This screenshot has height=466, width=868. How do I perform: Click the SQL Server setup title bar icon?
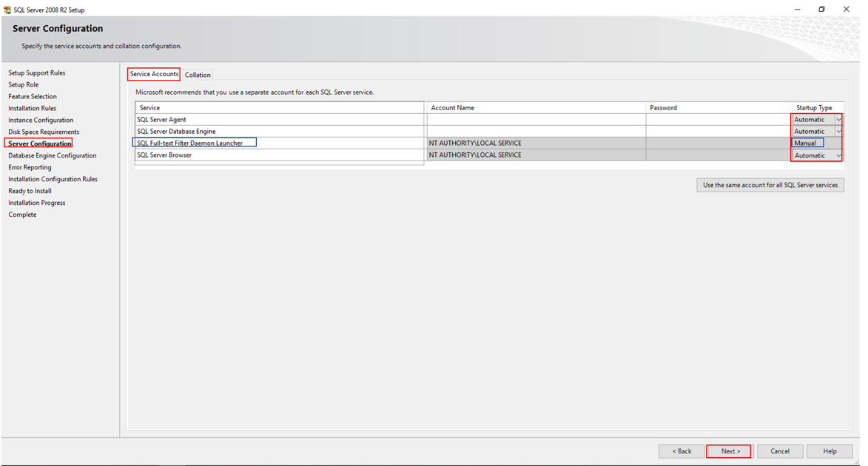(7, 10)
